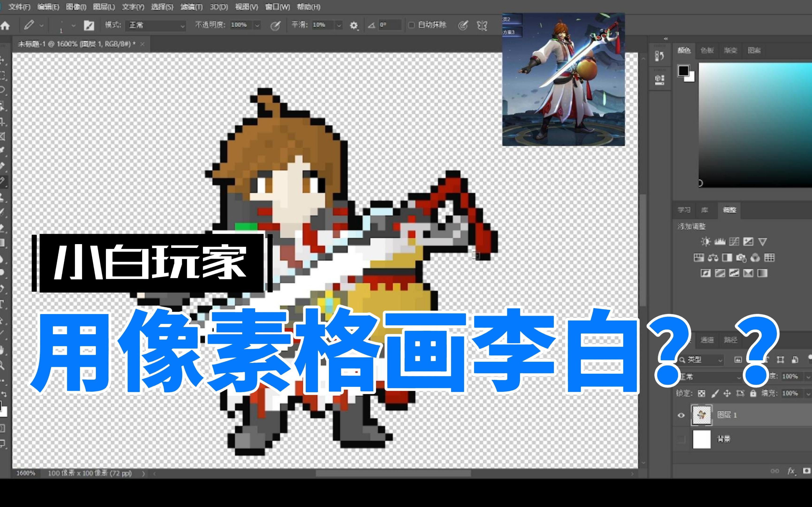This screenshot has height=507, width=812.
Task: Show the 背景 layer
Action: click(681, 439)
